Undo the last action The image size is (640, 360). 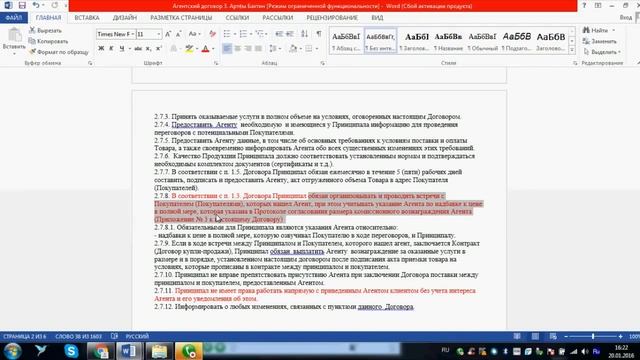click(36, 5)
